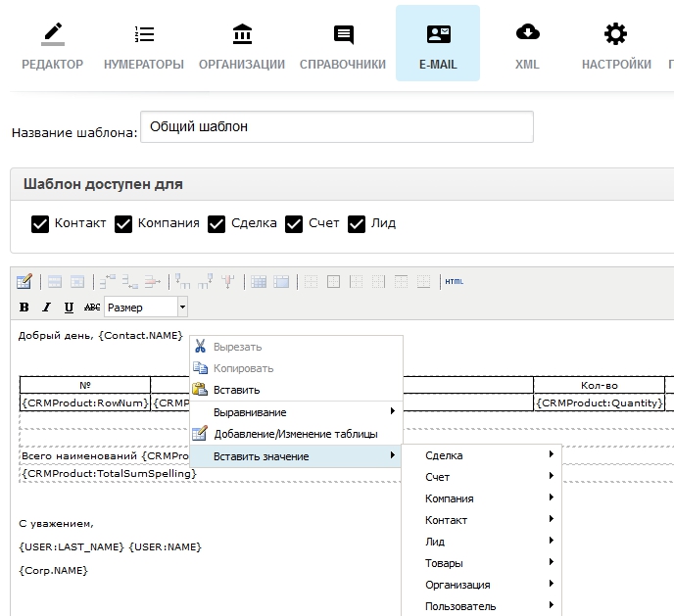Open the Редактор pencil tab
Screen dimensions: 674x616
pyautogui.click(x=52, y=45)
